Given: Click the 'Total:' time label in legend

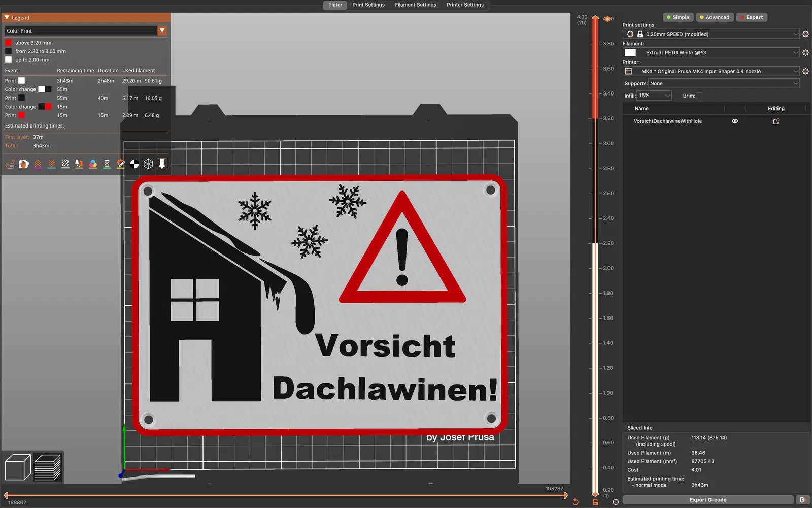Looking at the screenshot, I should 11,146.
